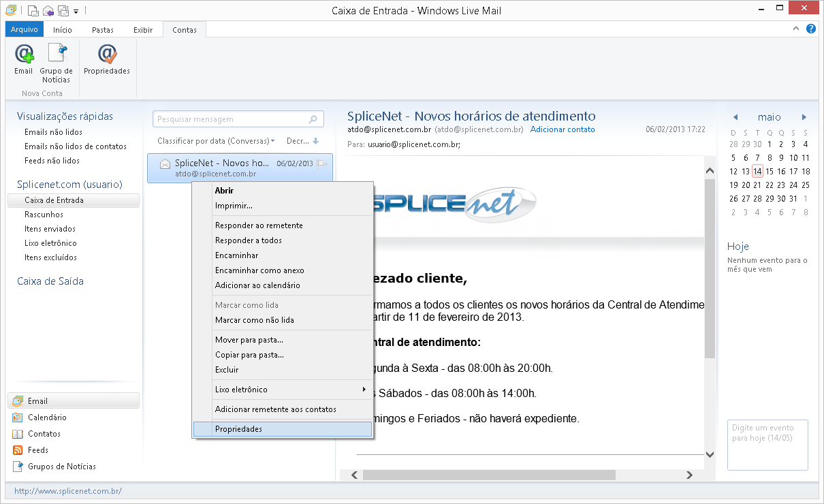824x504 pixels.
Task: Click the help question mark icon
Action: [x=810, y=29]
